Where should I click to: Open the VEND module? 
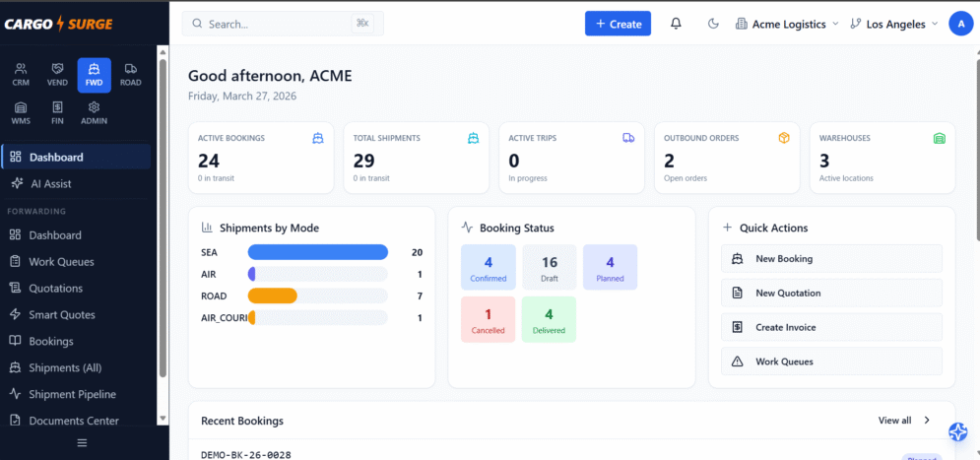(57, 75)
